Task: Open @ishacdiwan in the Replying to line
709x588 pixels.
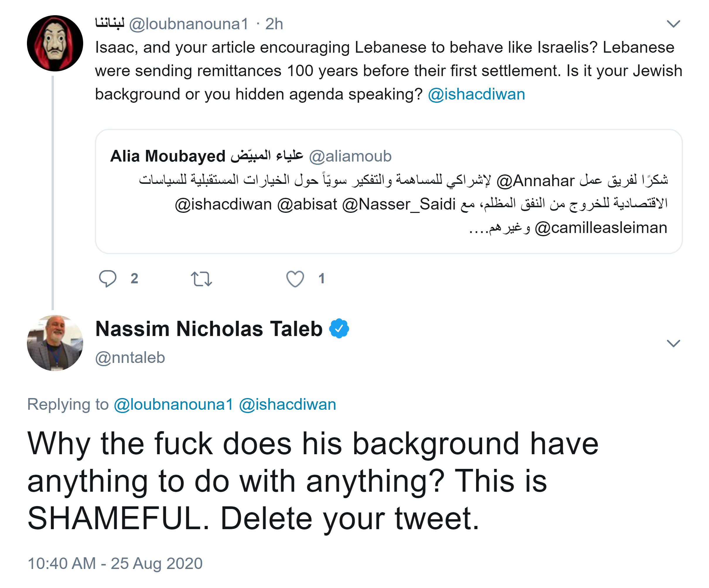Action: click(x=287, y=404)
